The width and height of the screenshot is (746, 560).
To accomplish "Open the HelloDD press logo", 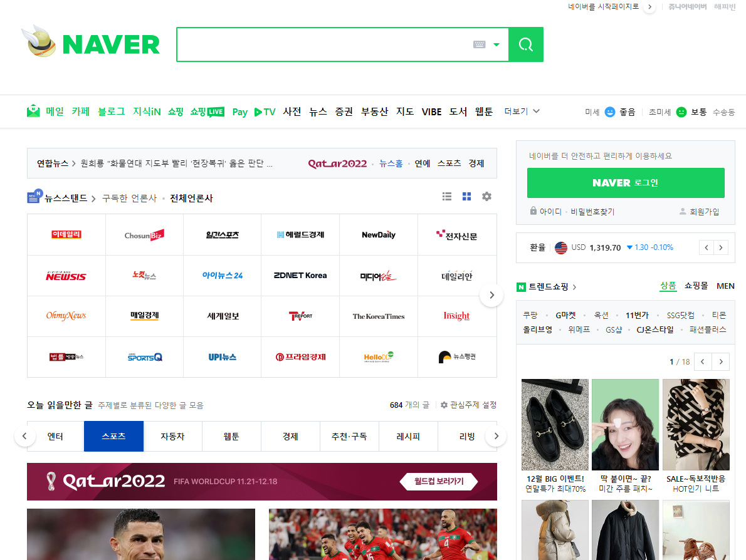I will tap(378, 357).
